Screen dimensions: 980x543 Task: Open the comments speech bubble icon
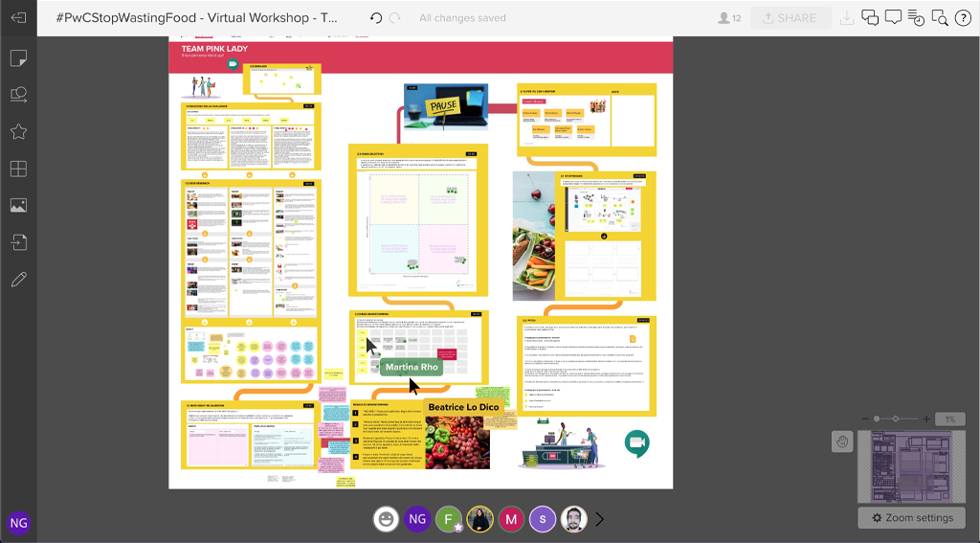pos(893,17)
